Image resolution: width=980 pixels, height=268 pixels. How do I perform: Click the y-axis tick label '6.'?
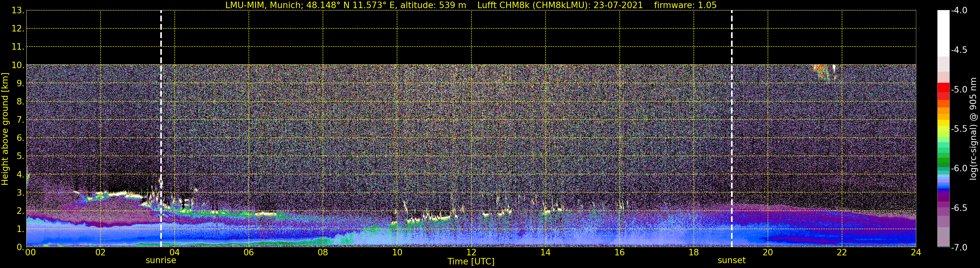[20, 138]
